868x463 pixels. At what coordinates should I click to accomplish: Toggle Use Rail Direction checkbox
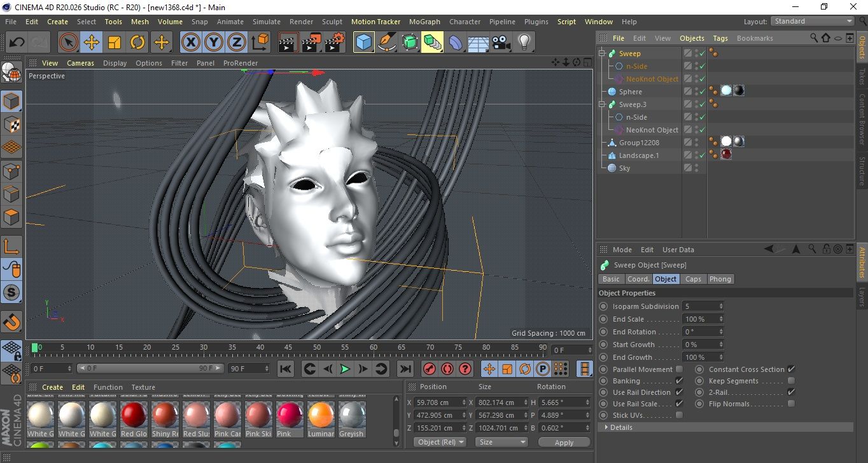click(679, 392)
